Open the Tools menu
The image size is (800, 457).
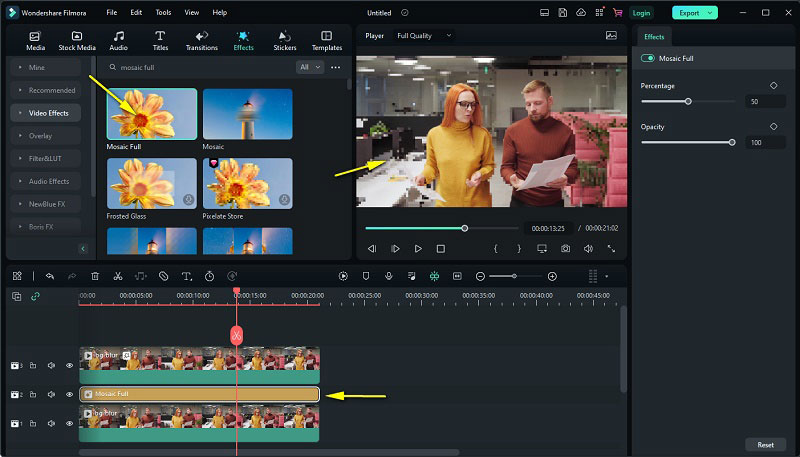point(163,12)
